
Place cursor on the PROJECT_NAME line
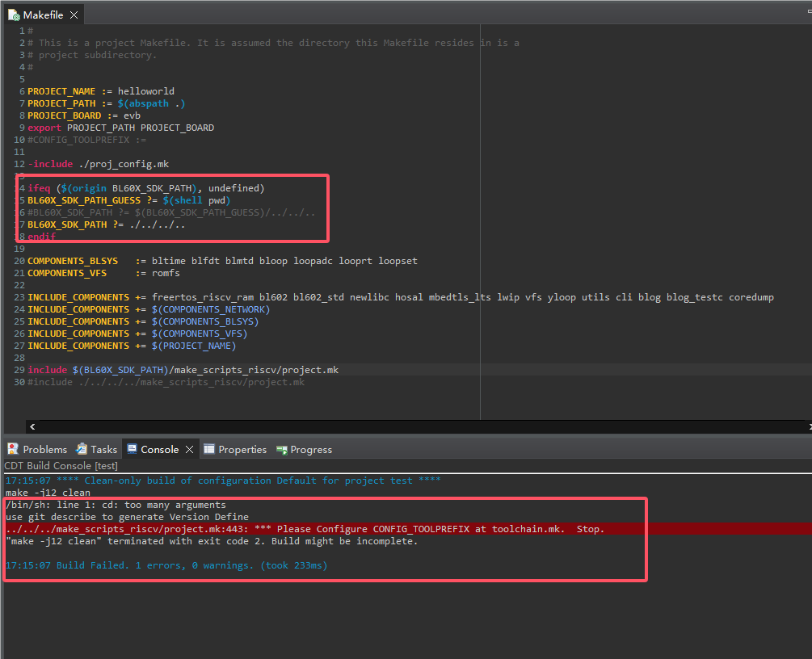tap(101, 91)
